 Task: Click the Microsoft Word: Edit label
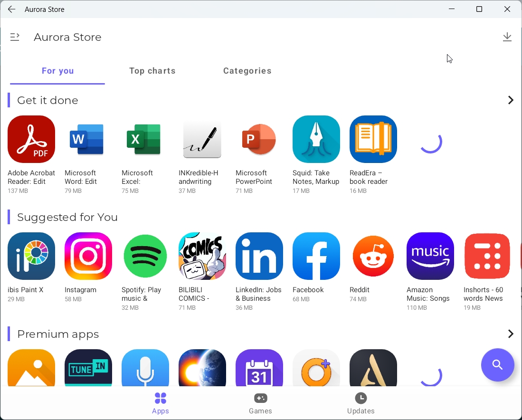point(81,177)
